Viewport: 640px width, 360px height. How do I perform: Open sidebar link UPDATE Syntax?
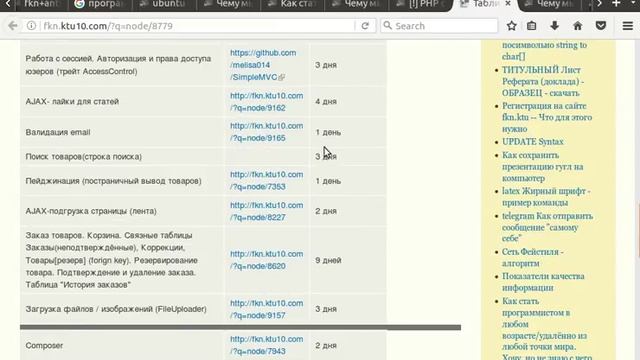pyautogui.click(x=532, y=142)
